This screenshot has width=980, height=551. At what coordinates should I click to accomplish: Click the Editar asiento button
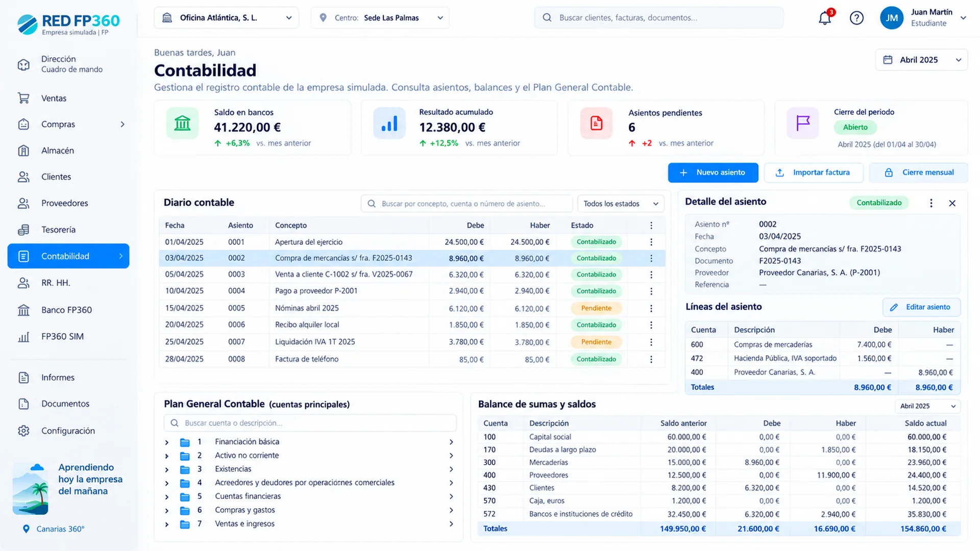click(921, 307)
